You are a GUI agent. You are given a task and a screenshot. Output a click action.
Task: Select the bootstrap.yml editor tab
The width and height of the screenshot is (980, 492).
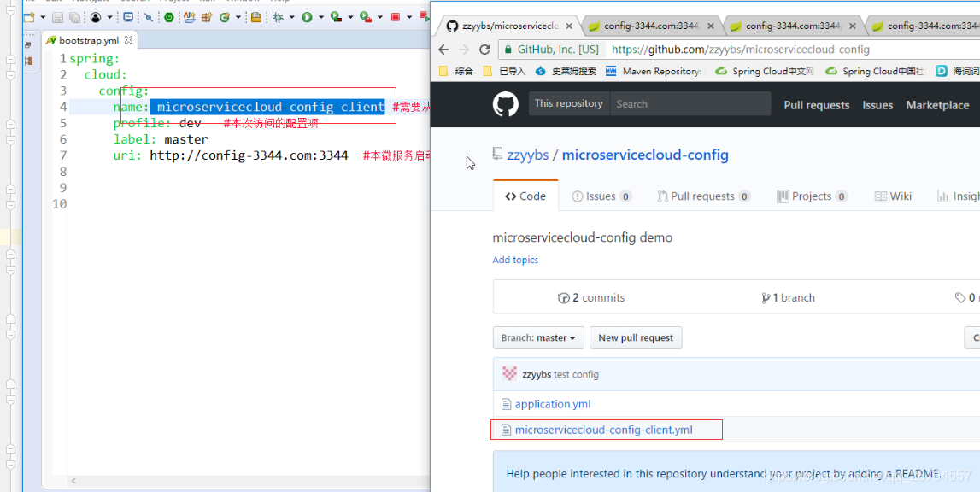point(88,40)
